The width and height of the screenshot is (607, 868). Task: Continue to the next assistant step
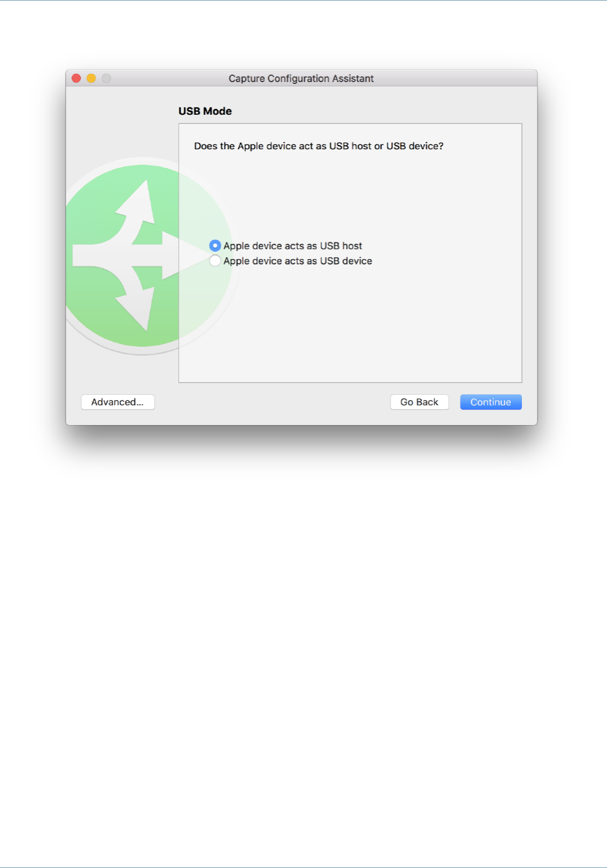[491, 402]
